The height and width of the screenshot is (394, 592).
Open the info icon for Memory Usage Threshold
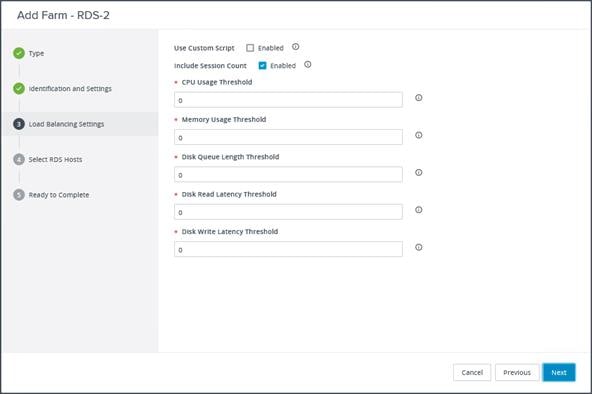pos(419,135)
